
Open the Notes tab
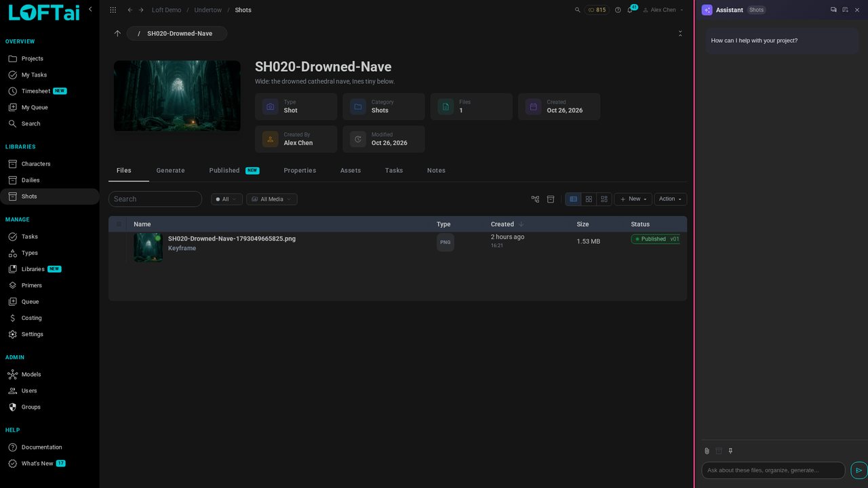(x=436, y=171)
